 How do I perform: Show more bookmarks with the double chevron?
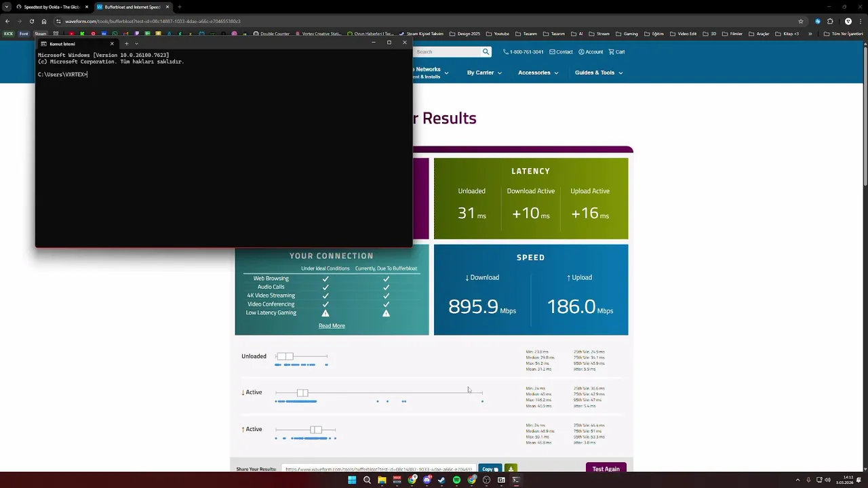tap(810, 33)
